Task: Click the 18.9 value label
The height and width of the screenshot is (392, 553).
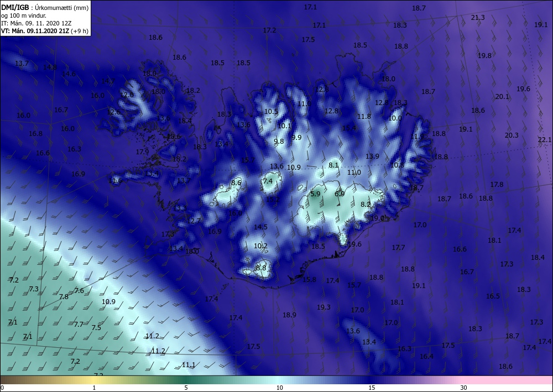Action: (x=289, y=315)
